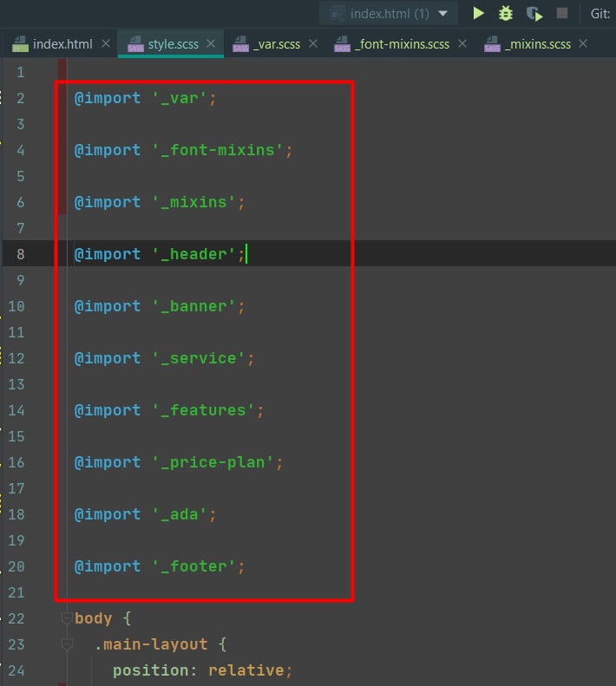Click the file icon on _var.scss tab
Image resolution: width=616 pixels, height=686 pixels.
tap(240, 44)
